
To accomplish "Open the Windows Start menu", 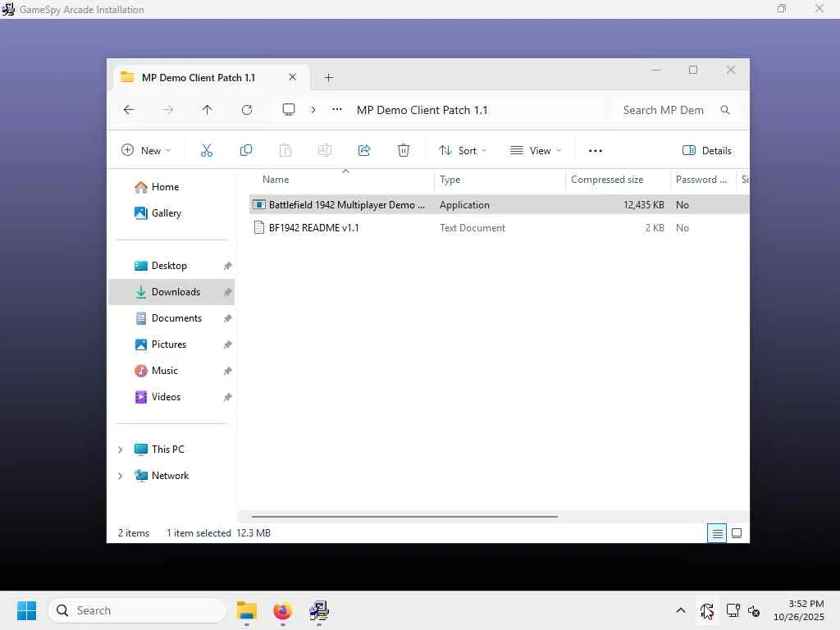I will click(x=26, y=610).
